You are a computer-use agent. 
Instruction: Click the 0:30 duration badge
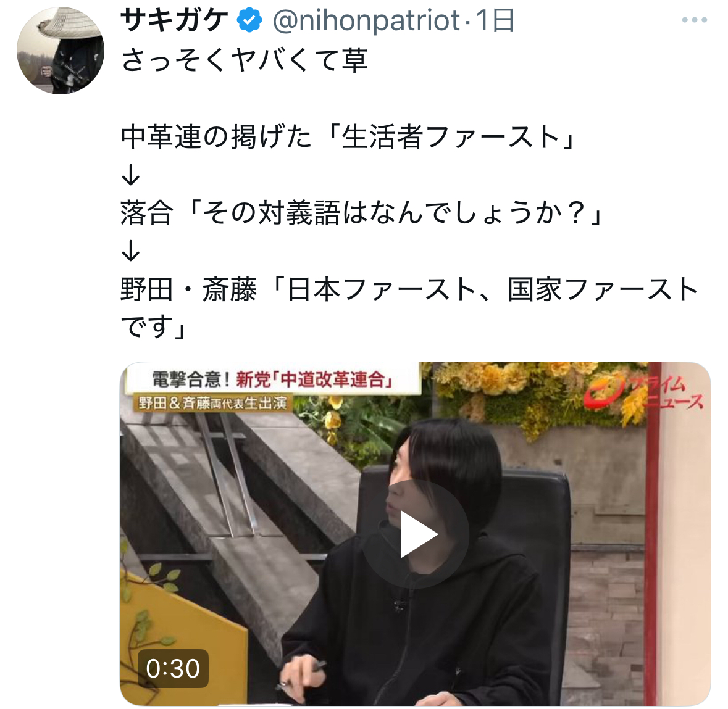coord(173,668)
